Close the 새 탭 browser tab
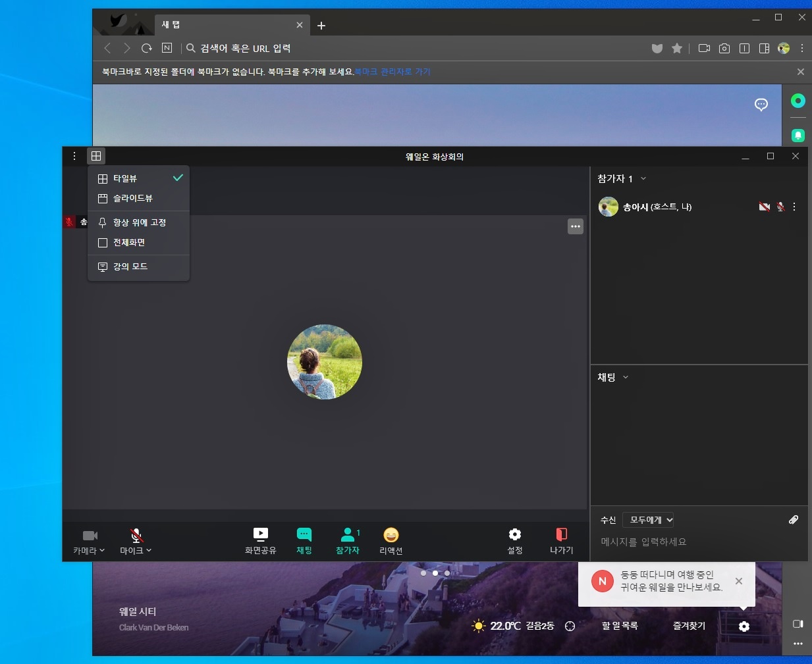This screenshot has height=664, width=812. tap(300, 25)
